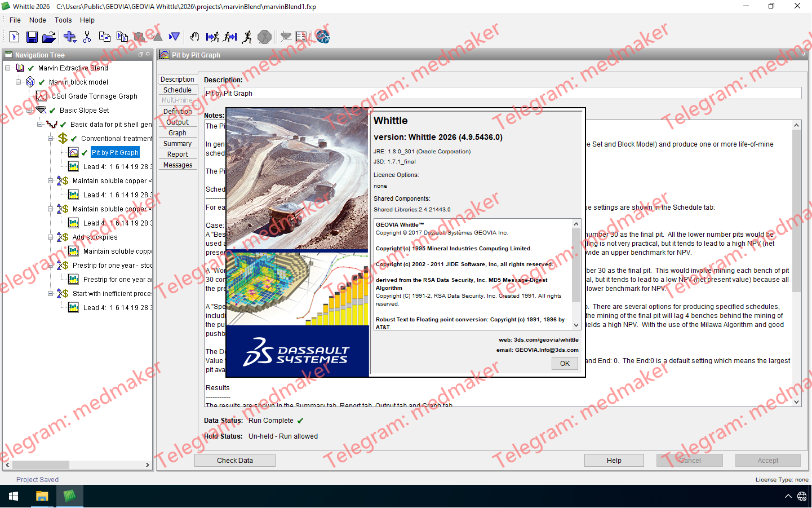812x508 pixels.
Task: Click OK to close the About dialog
Action: pos(565,364)
